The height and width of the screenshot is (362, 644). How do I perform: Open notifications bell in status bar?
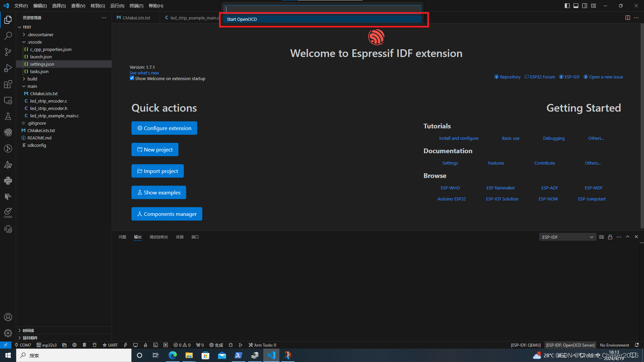(637, 345)
